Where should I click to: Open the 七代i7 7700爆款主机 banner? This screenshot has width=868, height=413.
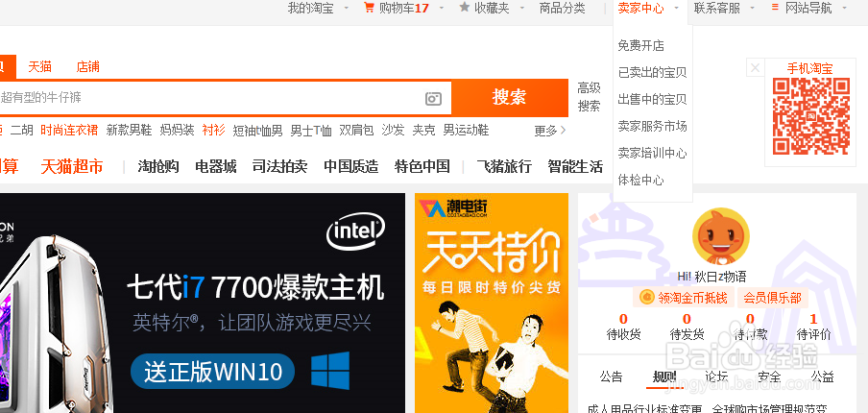(203, 303)
